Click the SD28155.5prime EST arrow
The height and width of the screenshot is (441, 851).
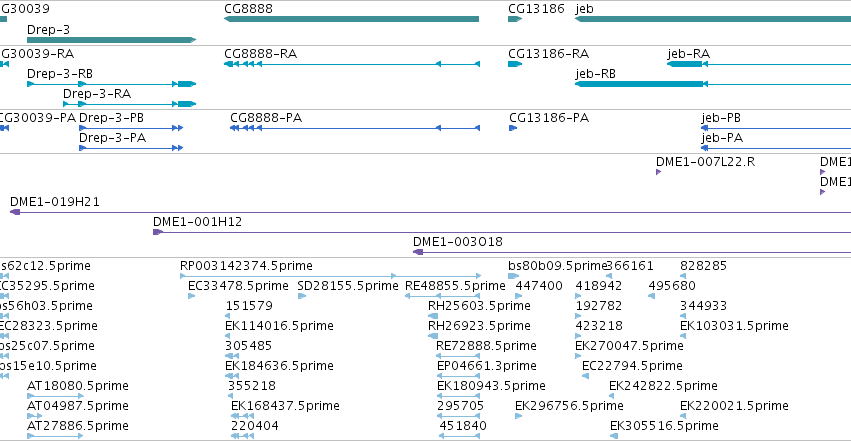302,296
